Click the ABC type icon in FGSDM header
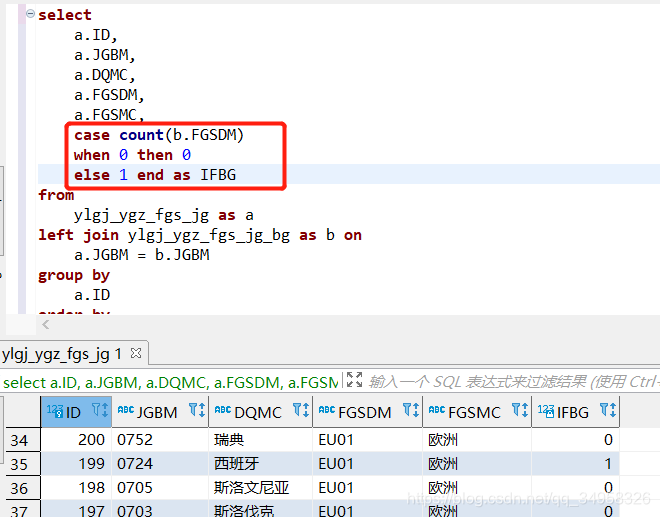 327,410
